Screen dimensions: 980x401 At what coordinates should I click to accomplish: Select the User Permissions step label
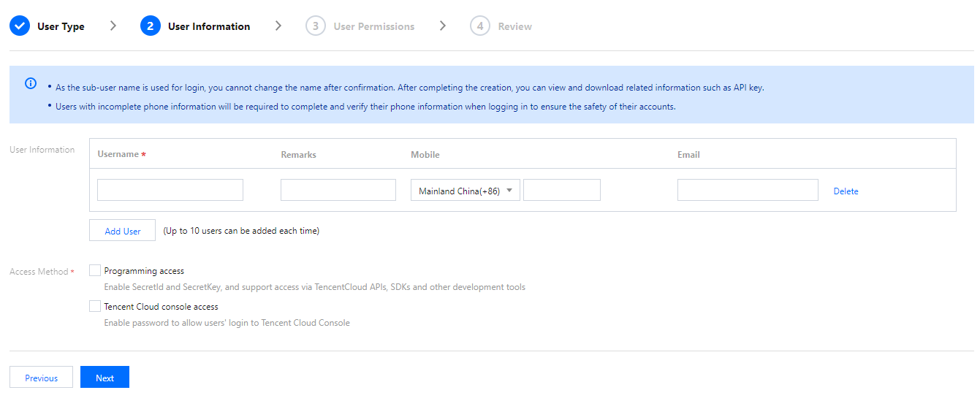pyautogui.click(x=373, y=26)
